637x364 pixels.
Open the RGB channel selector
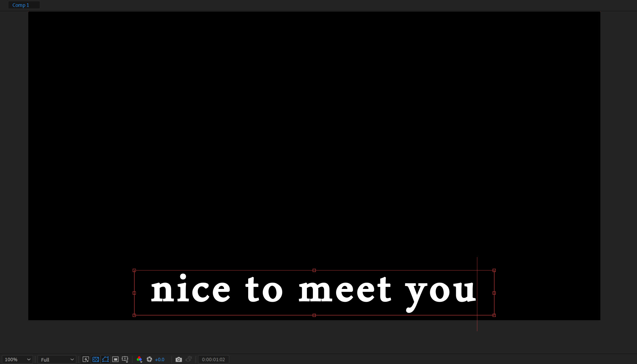tap(139, 359)
